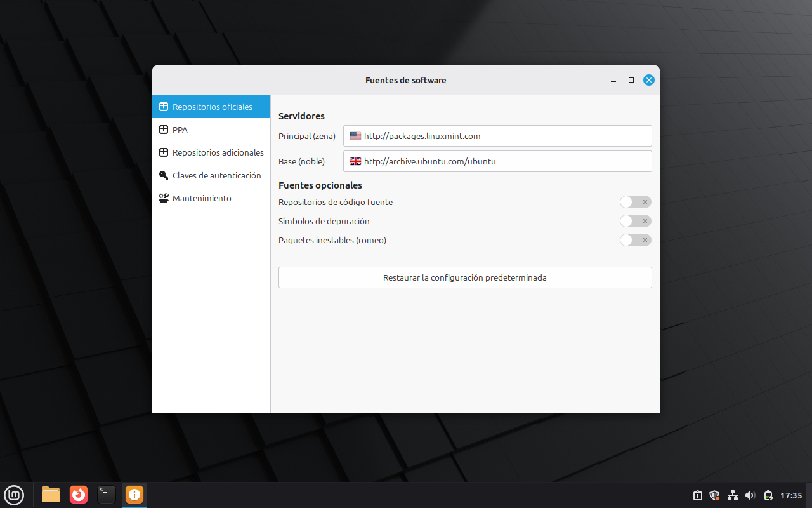
Task: Click the Repositorios oficiales package icon
Action: click(164, 107)
